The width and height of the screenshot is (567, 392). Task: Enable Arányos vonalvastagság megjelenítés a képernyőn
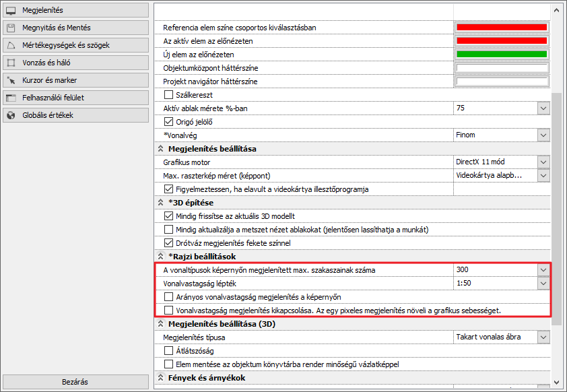tap(168, 297)
